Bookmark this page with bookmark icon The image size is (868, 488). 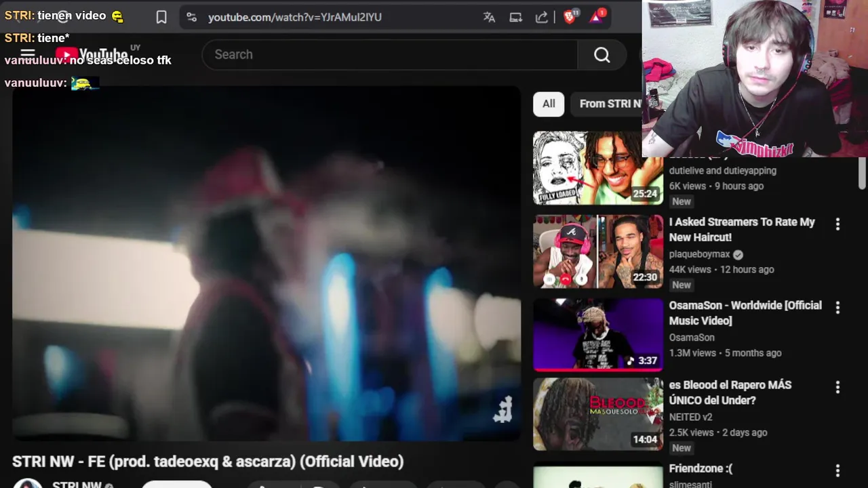click(161, 17)
